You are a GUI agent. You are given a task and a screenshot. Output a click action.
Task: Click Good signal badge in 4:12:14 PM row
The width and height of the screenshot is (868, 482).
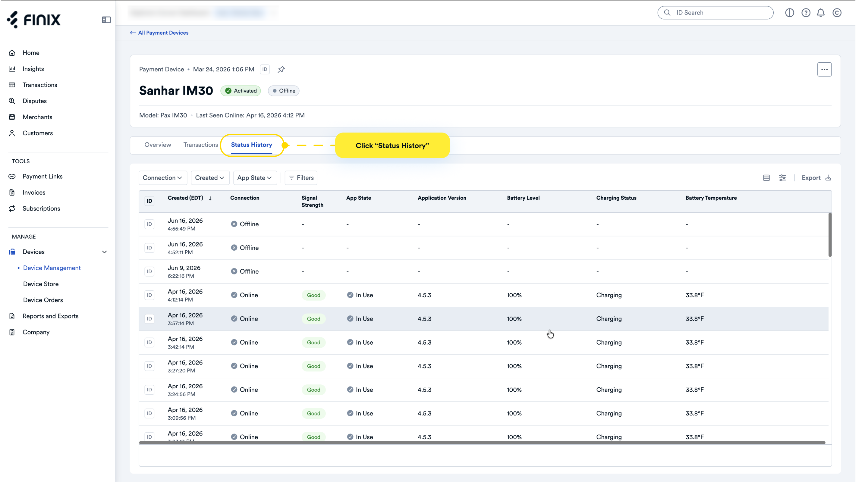pos(313,295)
